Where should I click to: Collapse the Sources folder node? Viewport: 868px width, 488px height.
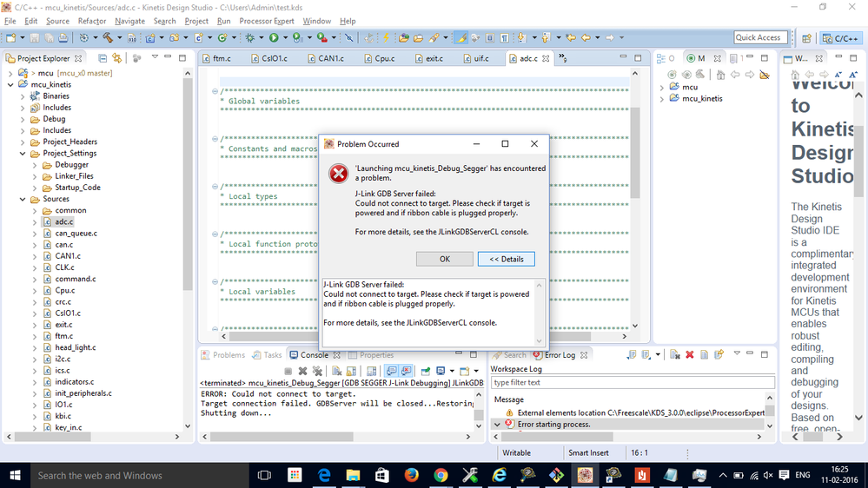(x=23, y=199)
